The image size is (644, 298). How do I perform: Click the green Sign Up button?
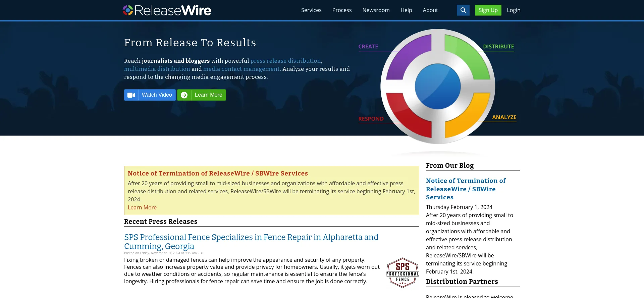tap(488, 10)
